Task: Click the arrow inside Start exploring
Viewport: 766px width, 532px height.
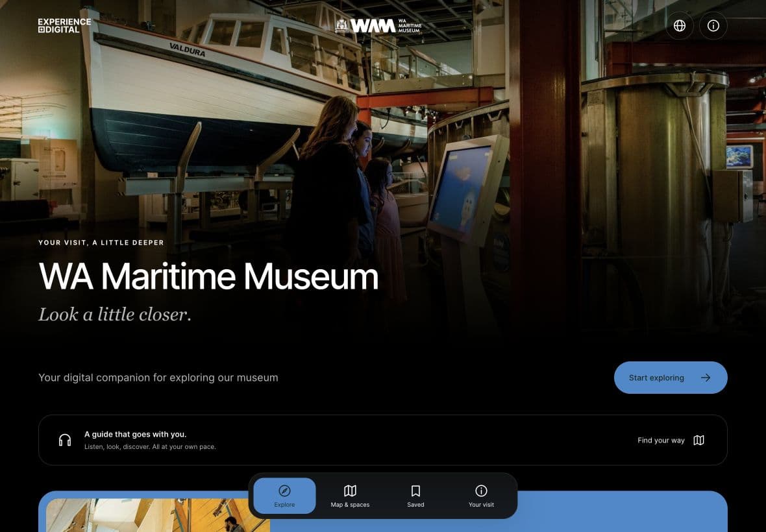Action: [706, 378]
